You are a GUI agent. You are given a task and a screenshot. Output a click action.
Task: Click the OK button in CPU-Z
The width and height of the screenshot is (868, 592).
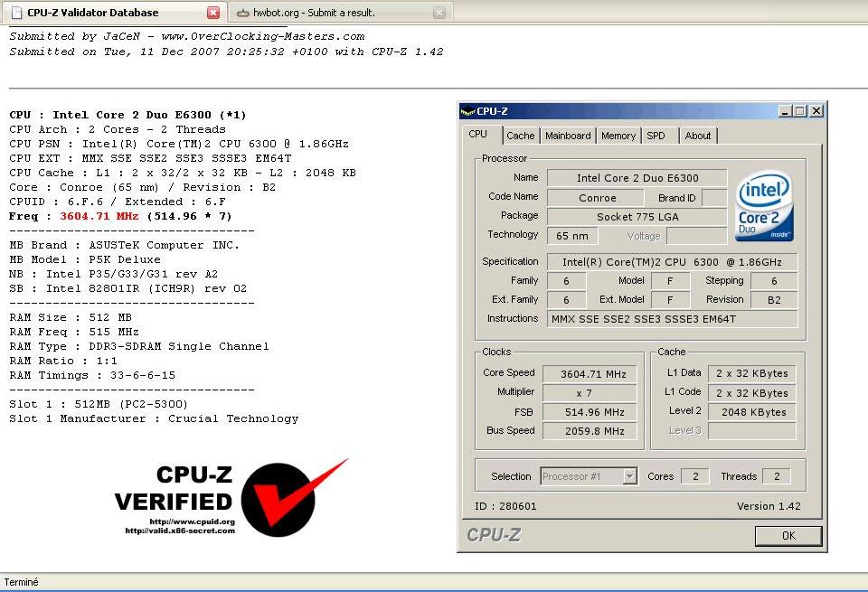point(788,535)
